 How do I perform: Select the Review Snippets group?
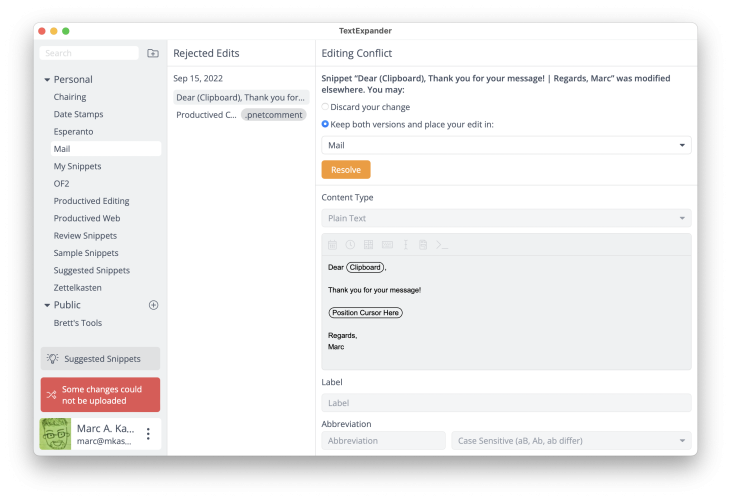(x=85, y=235)
